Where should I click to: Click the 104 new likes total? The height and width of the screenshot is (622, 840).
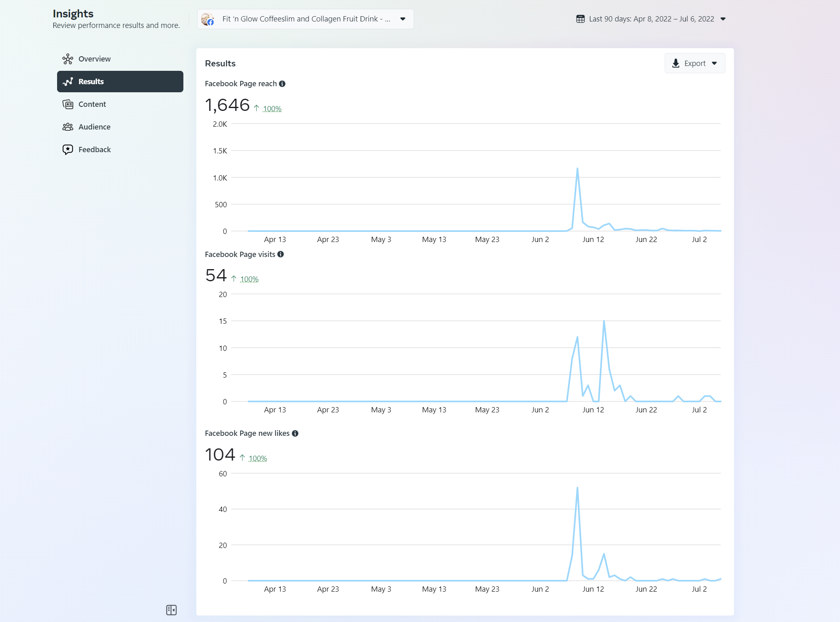[x=220, y=454]
